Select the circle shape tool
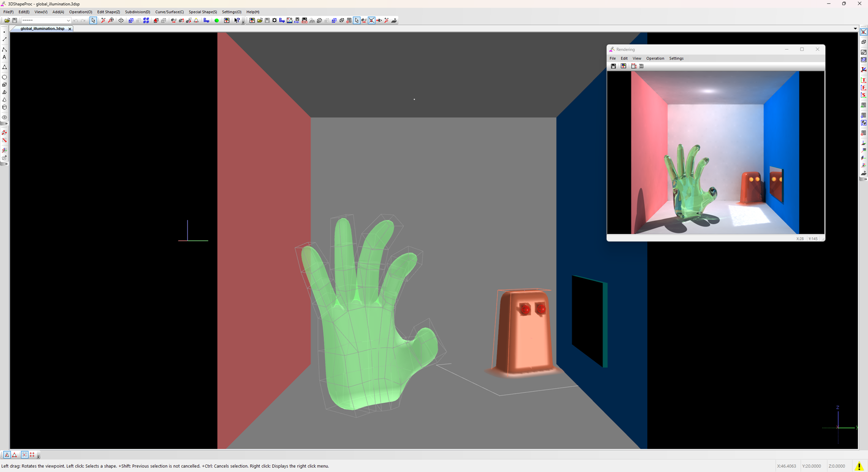The height and width of the screenshot is (472, 868). click(x=5, y=77)
